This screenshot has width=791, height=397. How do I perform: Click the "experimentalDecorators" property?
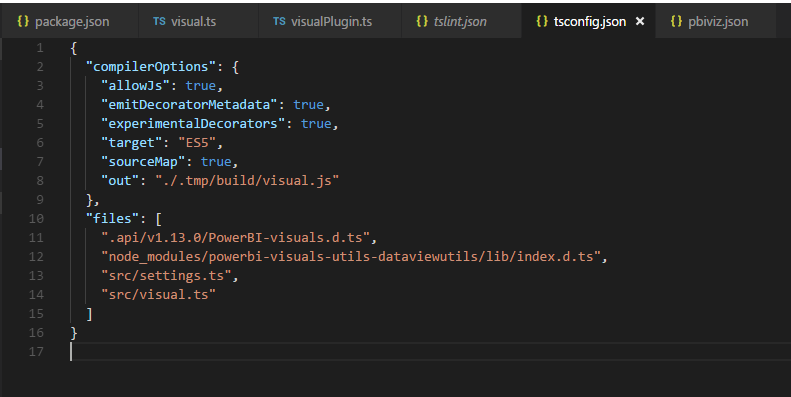(193, 124)
